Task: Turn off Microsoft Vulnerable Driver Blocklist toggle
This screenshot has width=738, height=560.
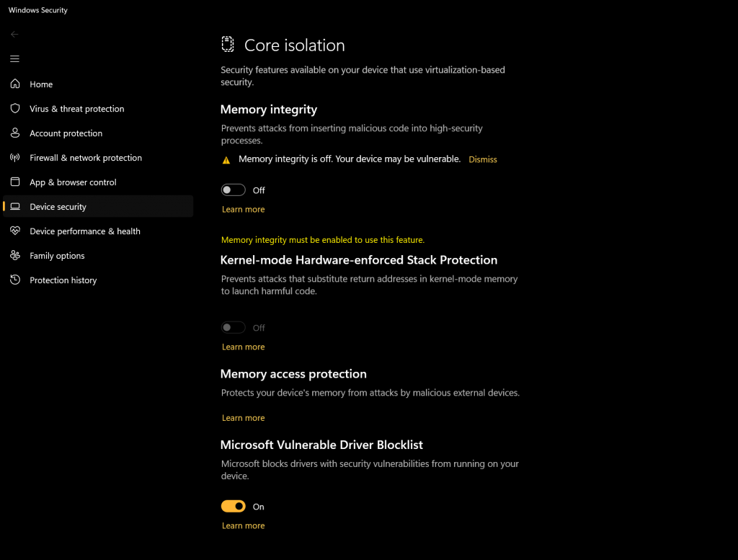Action: (x=234, y=507)
